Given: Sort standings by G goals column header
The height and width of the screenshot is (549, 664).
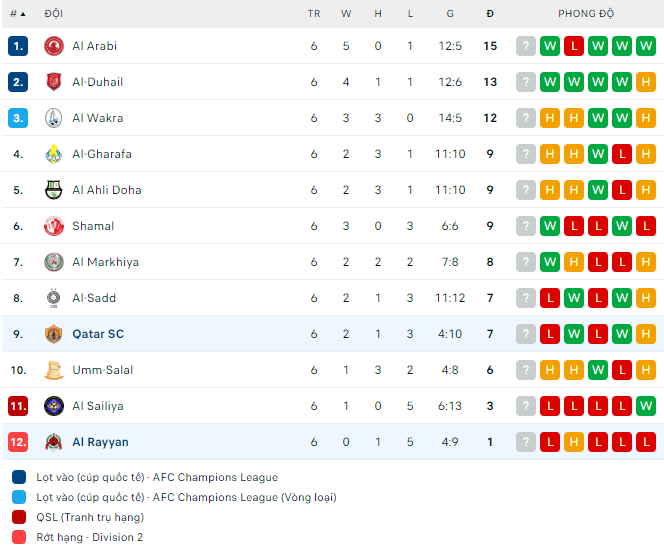Looking at the screenshot, I should click(450, 14).
